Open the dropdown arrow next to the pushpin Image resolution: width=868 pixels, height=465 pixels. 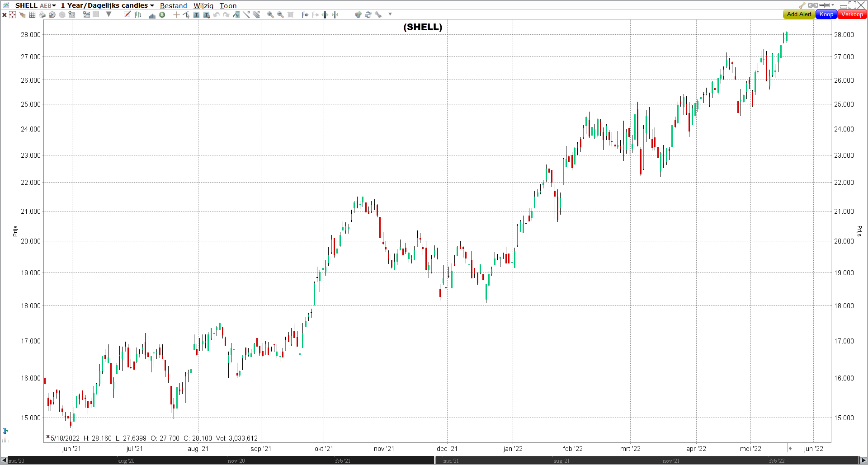tap(833, 5)
